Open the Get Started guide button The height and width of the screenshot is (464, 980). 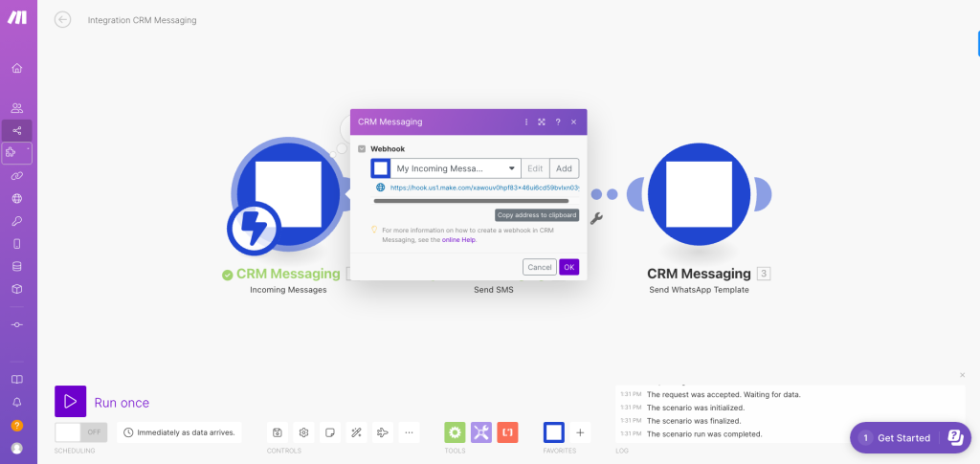click(909, 438)
